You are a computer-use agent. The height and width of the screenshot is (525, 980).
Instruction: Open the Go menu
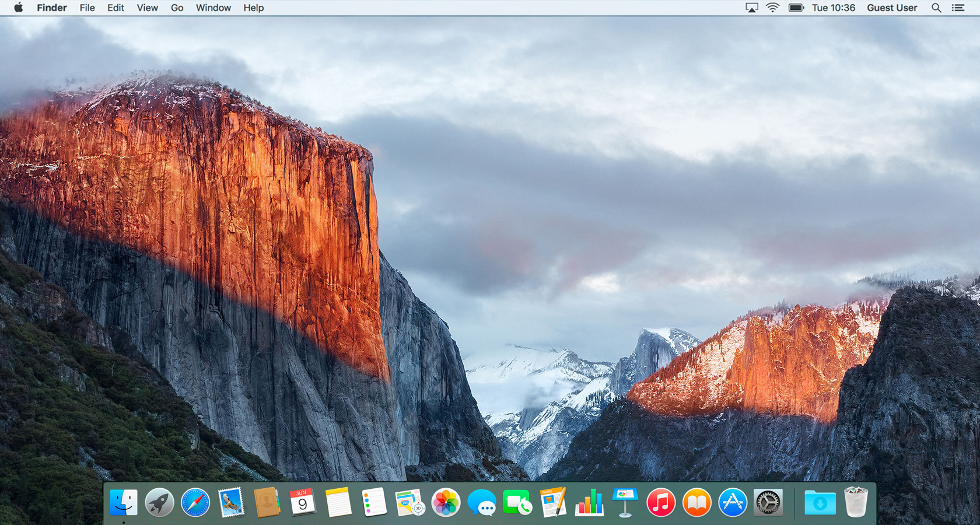[x=177, y=8]
